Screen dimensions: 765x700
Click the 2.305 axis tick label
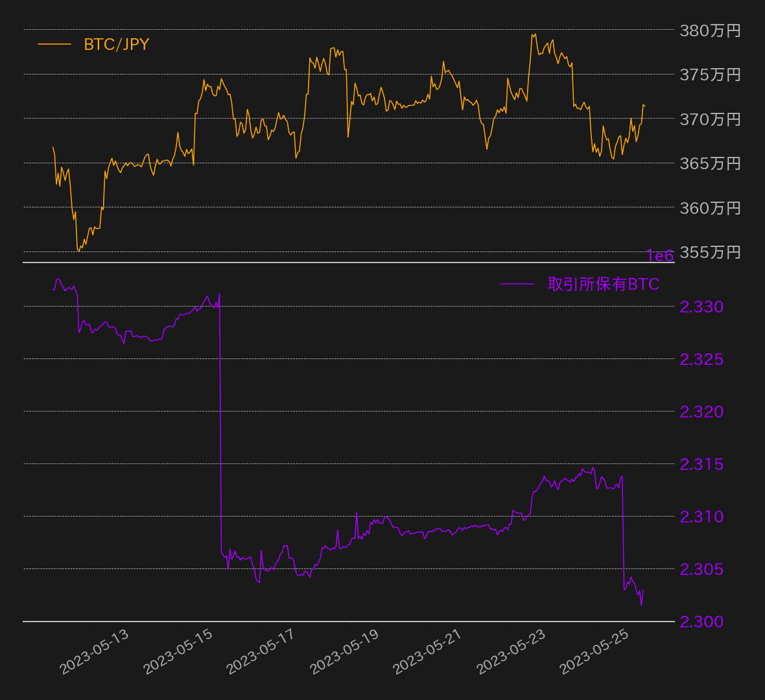pyautogui.click(x=701, y=569)
